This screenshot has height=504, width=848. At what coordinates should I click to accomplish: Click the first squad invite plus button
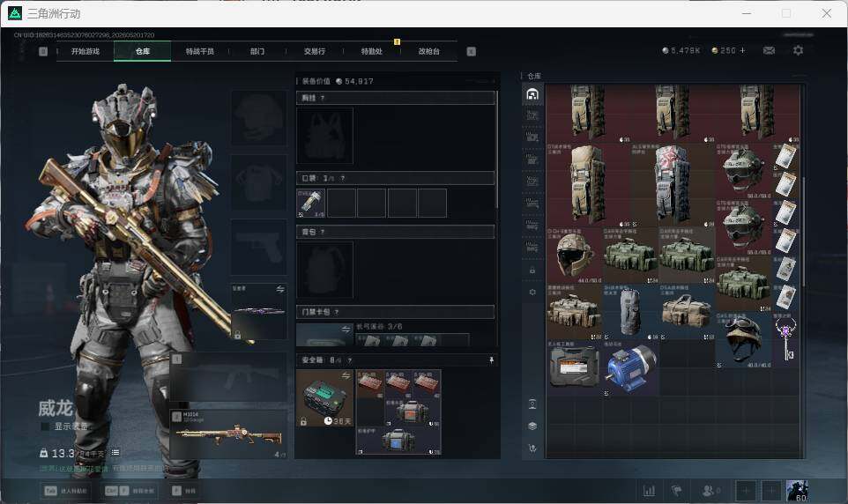(x=745, y=491)
